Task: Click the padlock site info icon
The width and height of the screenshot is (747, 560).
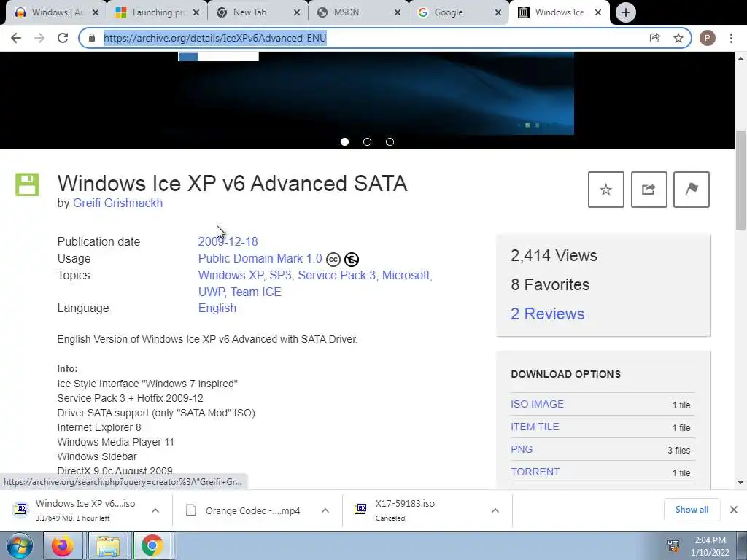Action: [x=92, y=38]
